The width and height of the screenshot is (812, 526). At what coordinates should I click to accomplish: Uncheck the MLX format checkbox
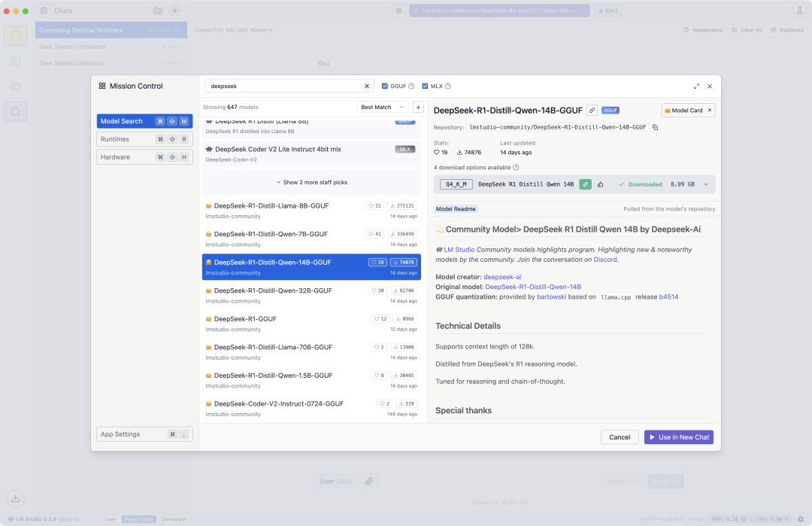(x=425, y=86)
